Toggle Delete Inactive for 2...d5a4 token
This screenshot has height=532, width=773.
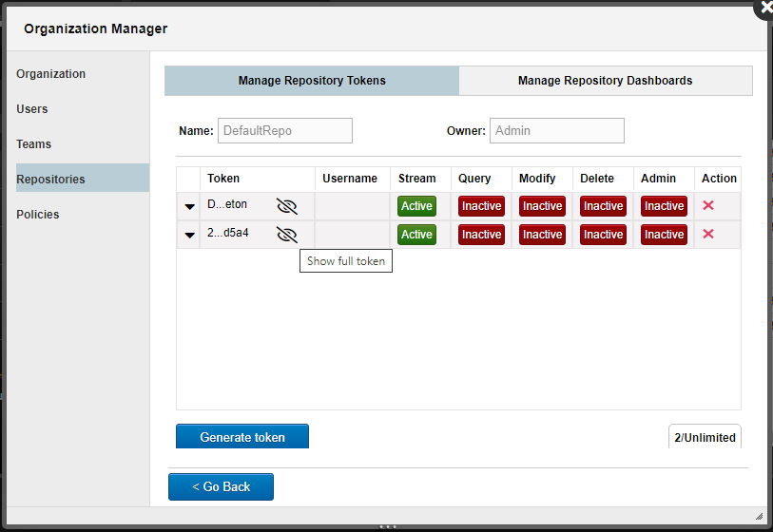603,235
